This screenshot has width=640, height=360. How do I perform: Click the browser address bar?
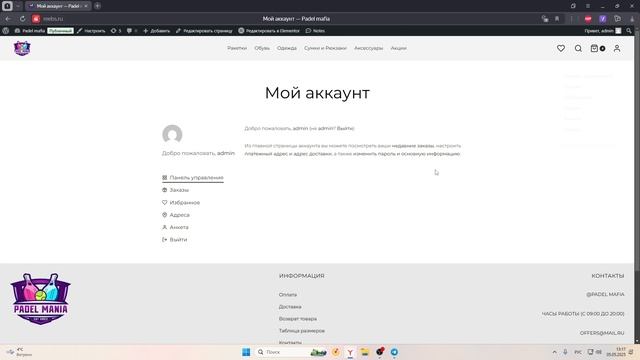pos(296,19)
